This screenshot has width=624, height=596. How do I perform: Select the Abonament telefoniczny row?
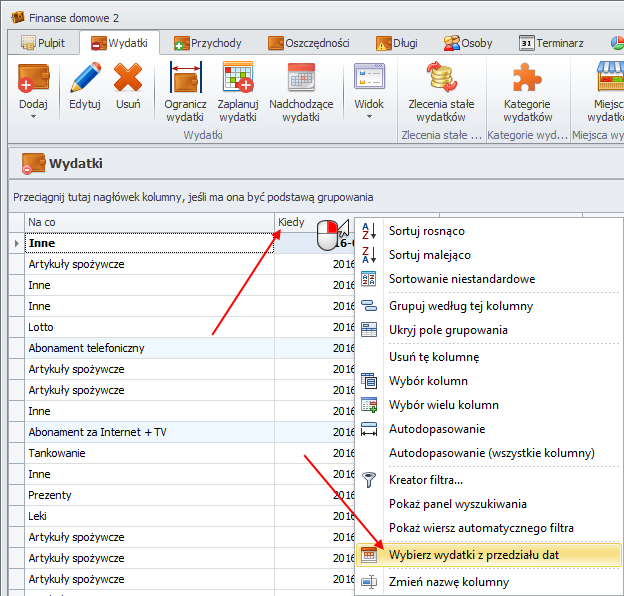tap(148, 348)
